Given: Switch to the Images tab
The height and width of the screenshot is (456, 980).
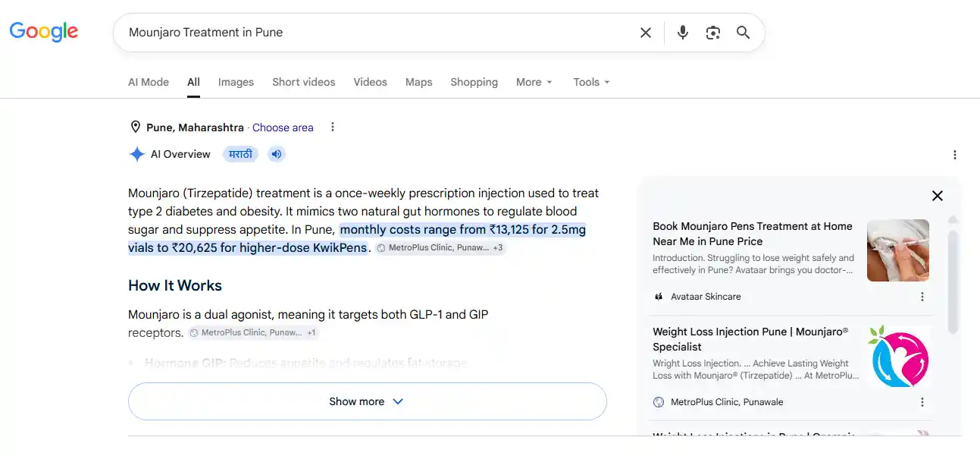Looking at the screenshot, I should point(236,82).
